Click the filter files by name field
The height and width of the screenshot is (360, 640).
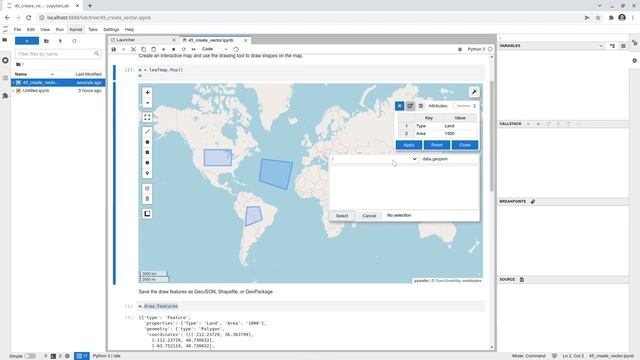tap(58, 54)
